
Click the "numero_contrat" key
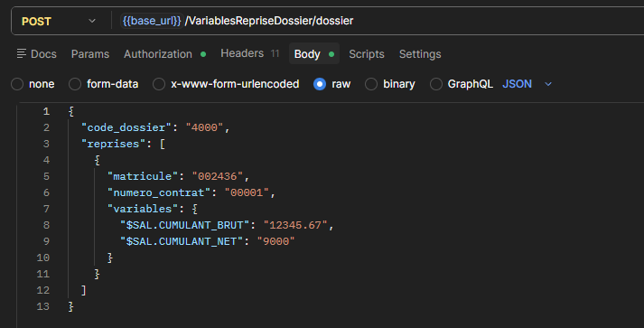point(159,192)
